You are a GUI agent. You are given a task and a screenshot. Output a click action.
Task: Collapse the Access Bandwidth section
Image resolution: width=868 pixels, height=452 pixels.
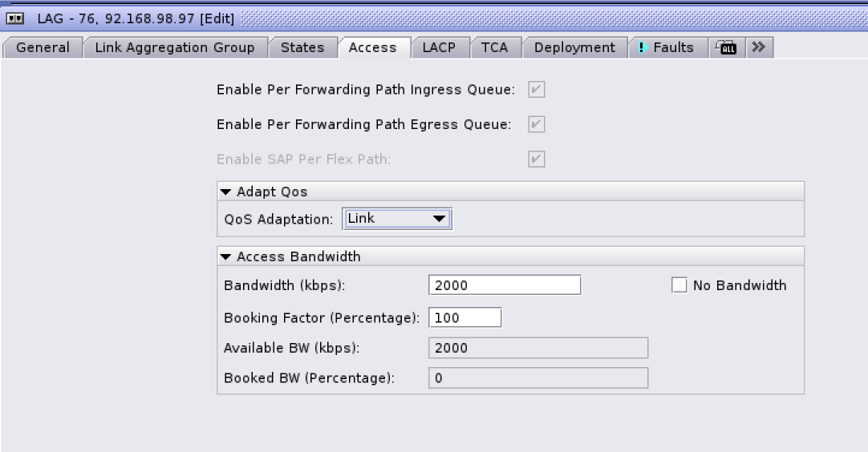click(x=225, y=257)
